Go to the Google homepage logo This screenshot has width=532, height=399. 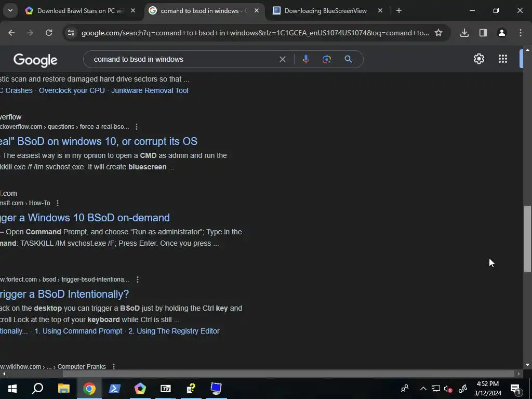[35, 60]
